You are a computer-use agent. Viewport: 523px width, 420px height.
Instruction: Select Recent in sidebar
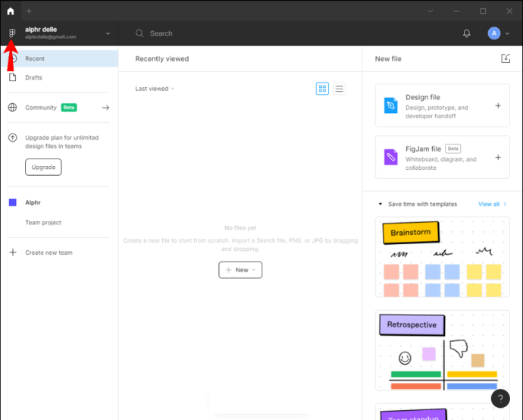[60, 58]
